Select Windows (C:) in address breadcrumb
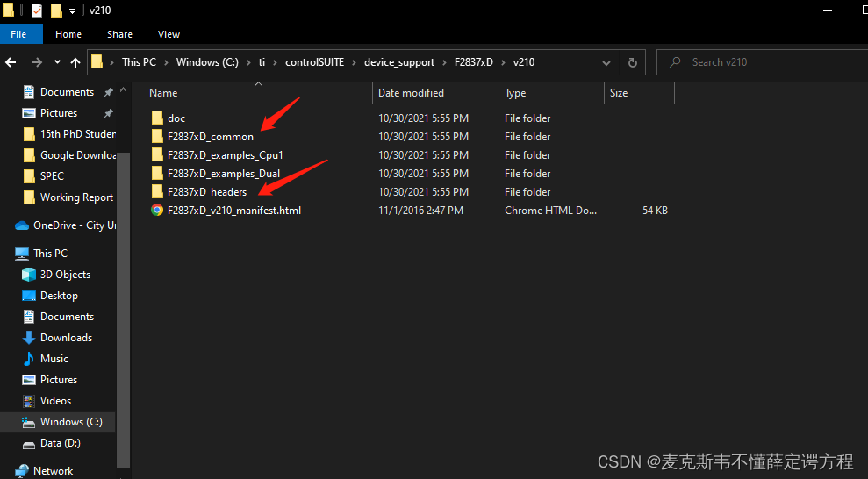The height and width of the screenshot is (479, 868). click(207, 62)
